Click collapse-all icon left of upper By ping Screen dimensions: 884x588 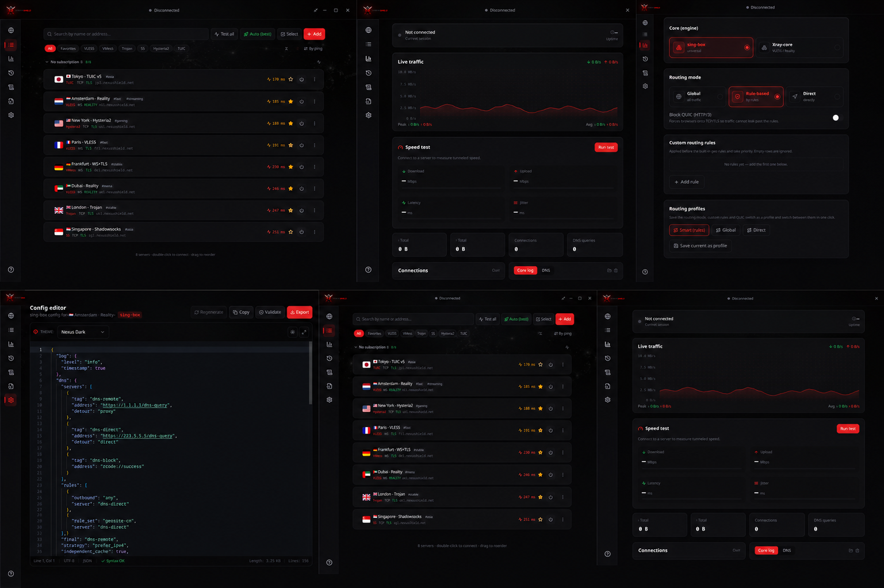286,49
